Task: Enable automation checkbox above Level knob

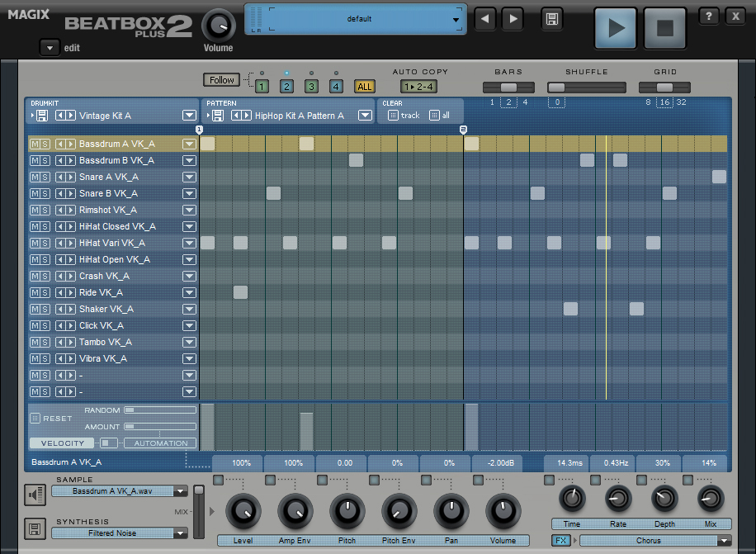Action: tap(219, 480)
